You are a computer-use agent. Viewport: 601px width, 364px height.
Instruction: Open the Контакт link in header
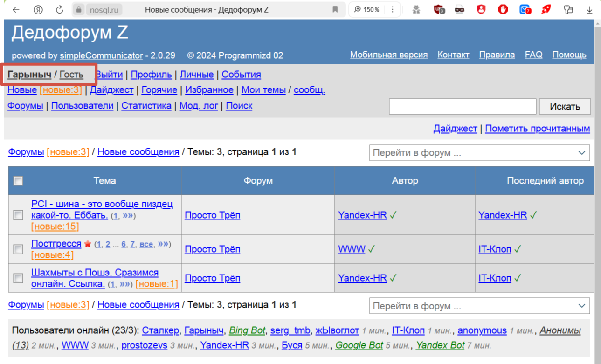click(453, 55)
